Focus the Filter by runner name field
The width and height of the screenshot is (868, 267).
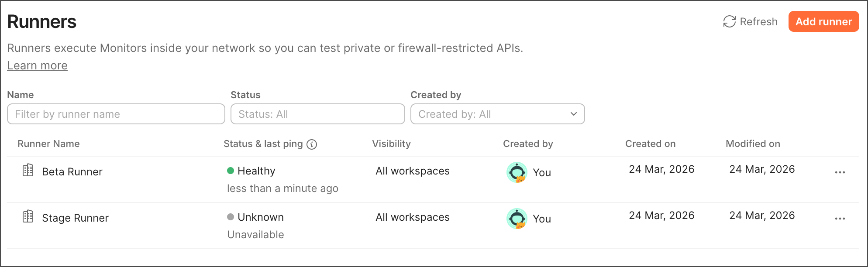[x=116, y=114]
